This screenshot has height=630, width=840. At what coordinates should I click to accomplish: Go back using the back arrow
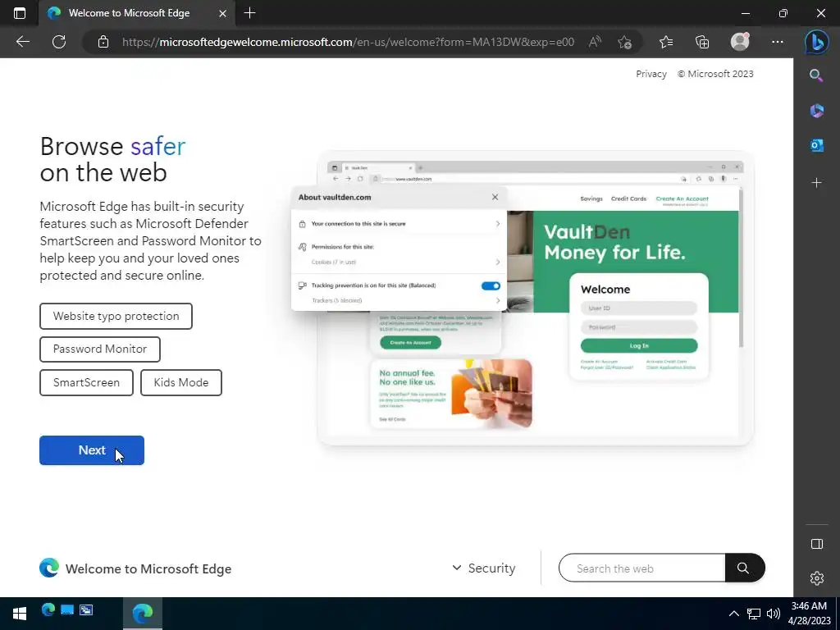(22, 42)
